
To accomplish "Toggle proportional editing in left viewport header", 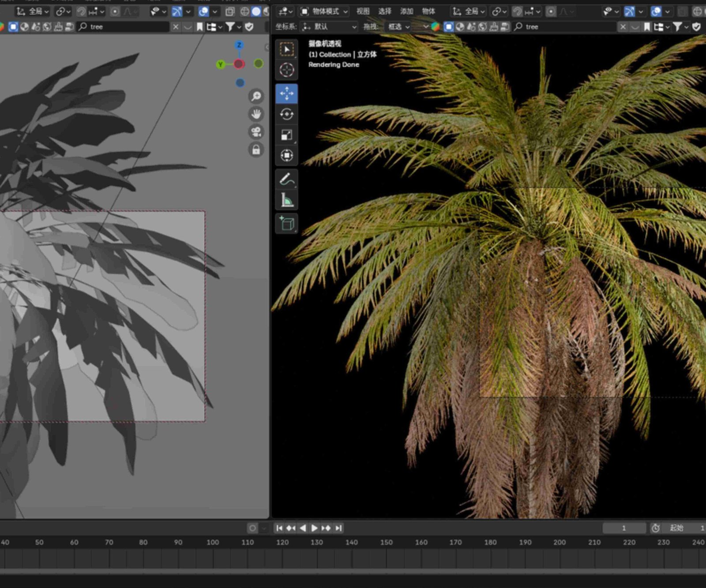I will click(115, 11).
